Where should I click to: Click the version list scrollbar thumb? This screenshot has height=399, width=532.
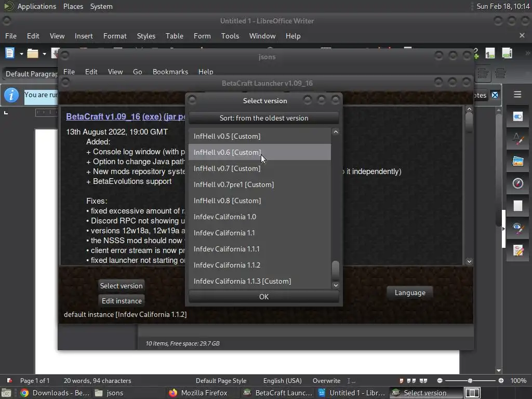pyautogui.click(x=336, y=270)
